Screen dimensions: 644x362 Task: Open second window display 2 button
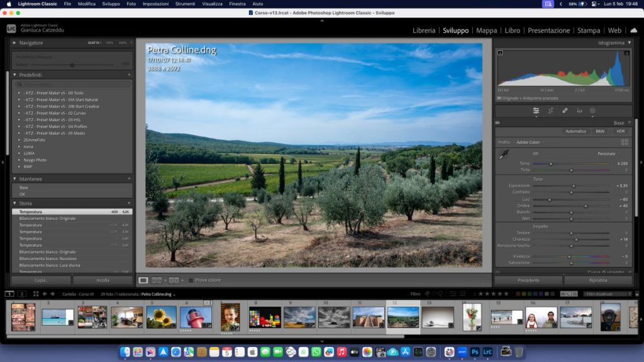click(22, 294)
